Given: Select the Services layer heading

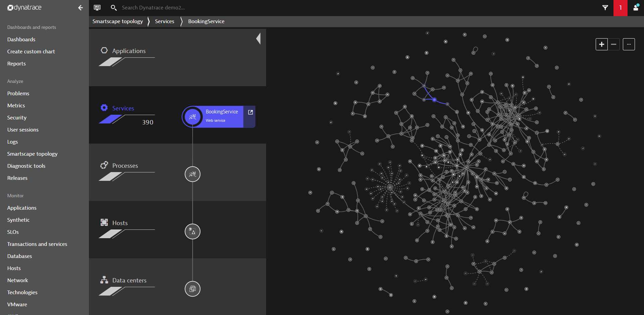Looking at the screenshot, I should tap(123, 108).
